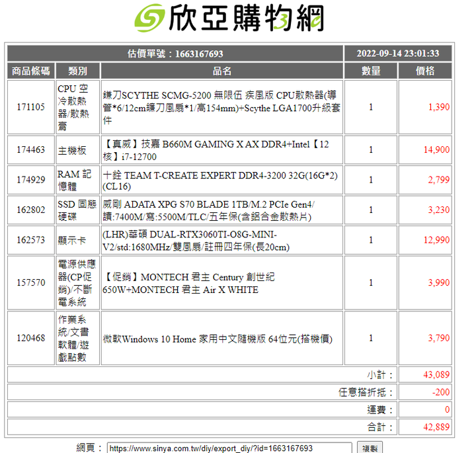
Task: Click quantity 1 in the 120468 row
Action: 371,338
